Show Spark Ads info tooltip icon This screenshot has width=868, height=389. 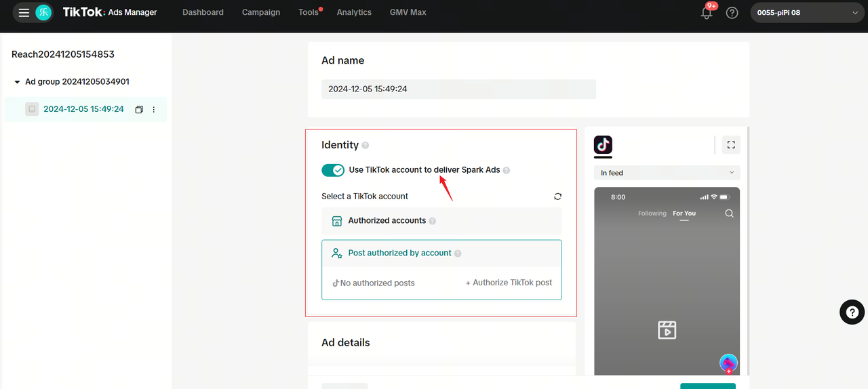(x=507, y=170)
